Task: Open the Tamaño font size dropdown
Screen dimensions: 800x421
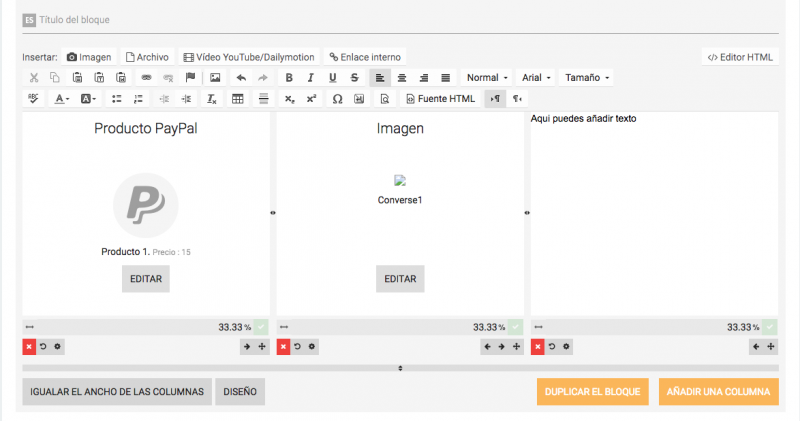Action: (586, 78)
